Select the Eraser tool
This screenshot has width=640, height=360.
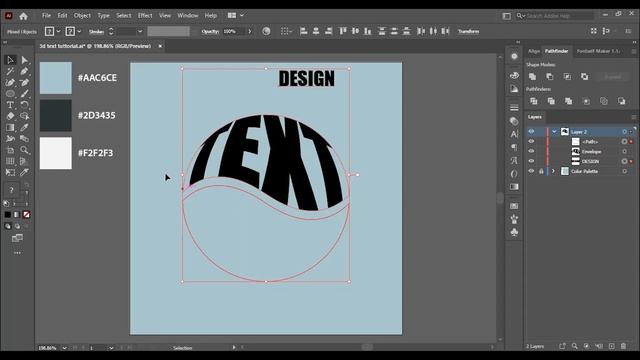(10, 116)
